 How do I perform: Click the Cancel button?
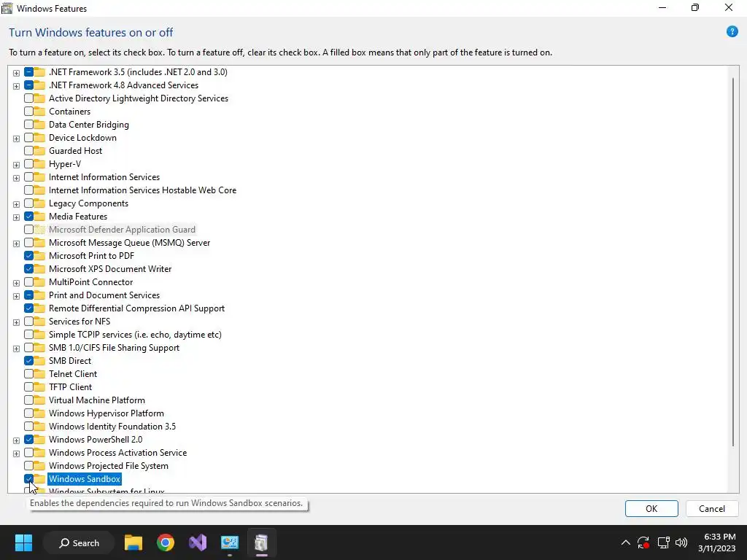click(x=712, y=508)
